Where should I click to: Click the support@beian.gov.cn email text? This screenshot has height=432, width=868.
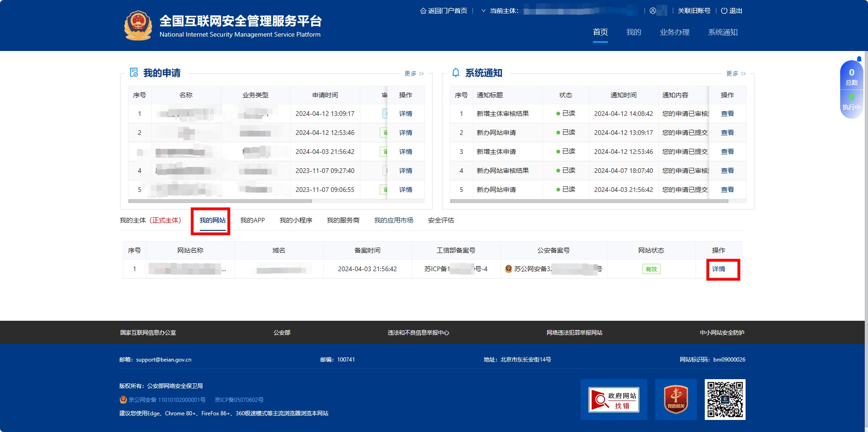[164, 360]
